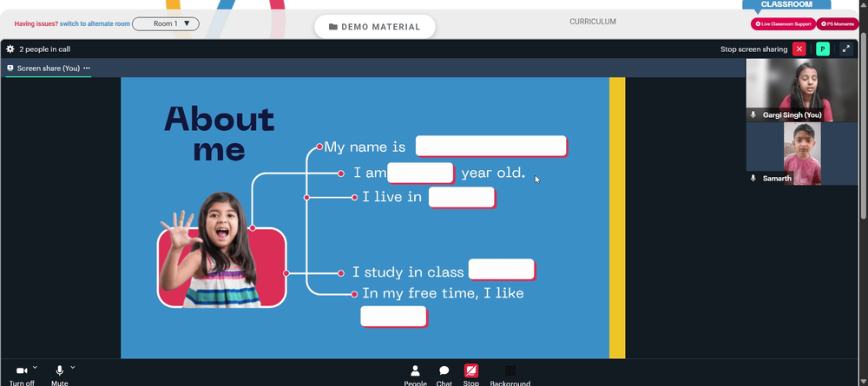Click the My name is blank box
This screenshot has height=386, width=868.
click(x=491, y=147)
